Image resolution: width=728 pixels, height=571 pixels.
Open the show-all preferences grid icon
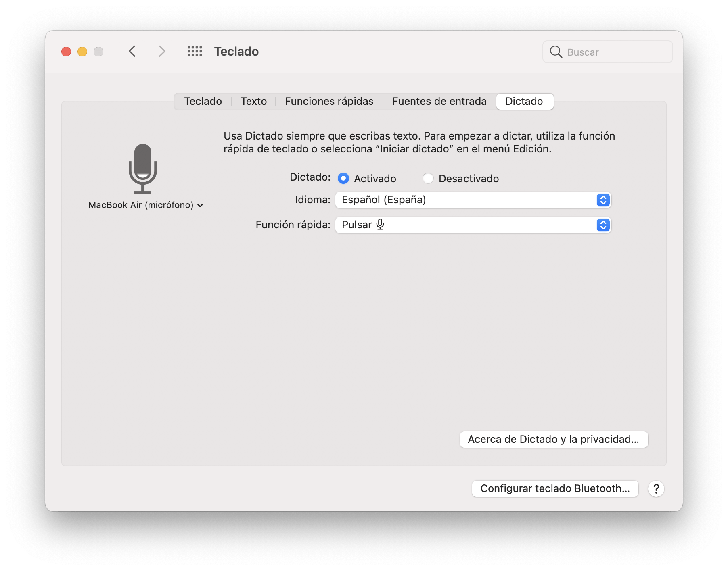tap(195, 52)
